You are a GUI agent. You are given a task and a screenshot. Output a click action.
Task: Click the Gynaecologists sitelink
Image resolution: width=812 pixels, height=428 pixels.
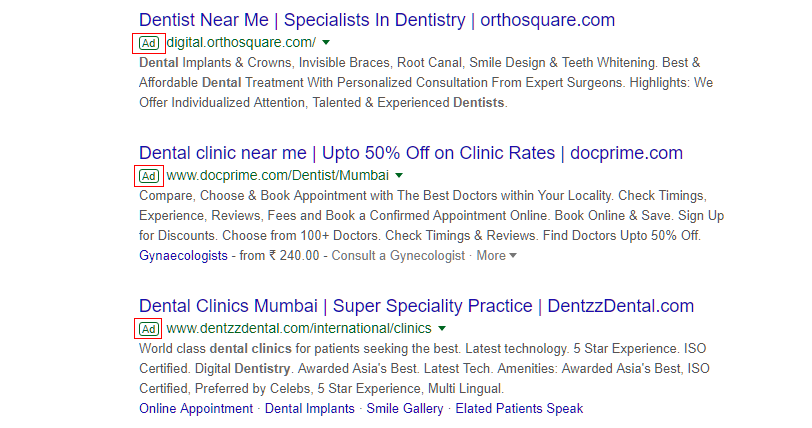[x=182, y=256]
